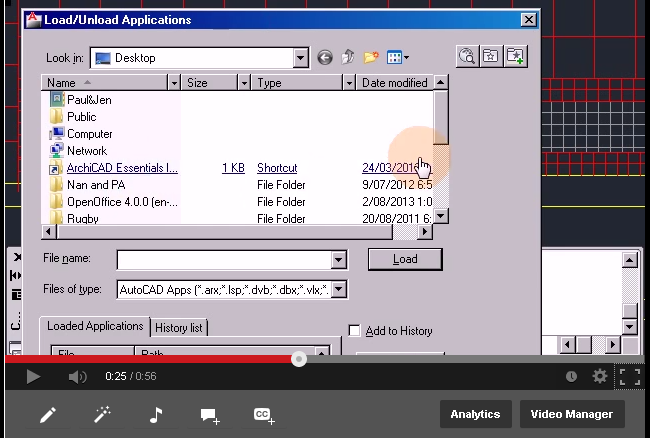Mute the video volume
Screen dimensions: 650x438
click(77, 377)
